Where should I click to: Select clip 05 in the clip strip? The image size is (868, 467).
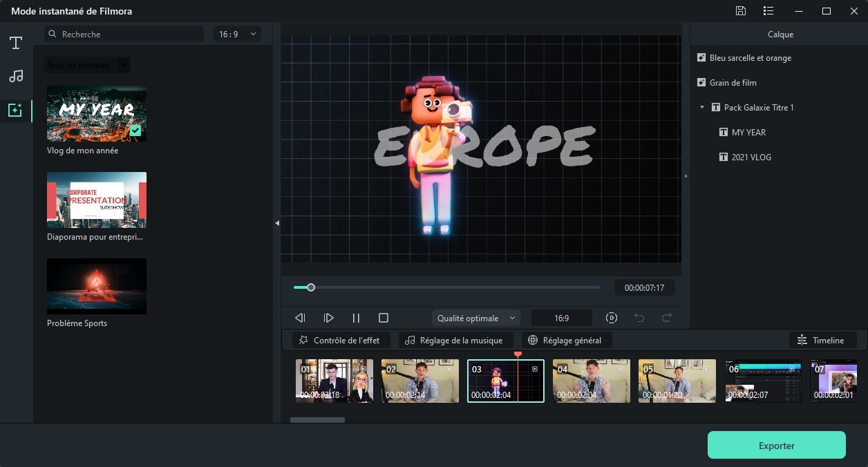point(677,381)
